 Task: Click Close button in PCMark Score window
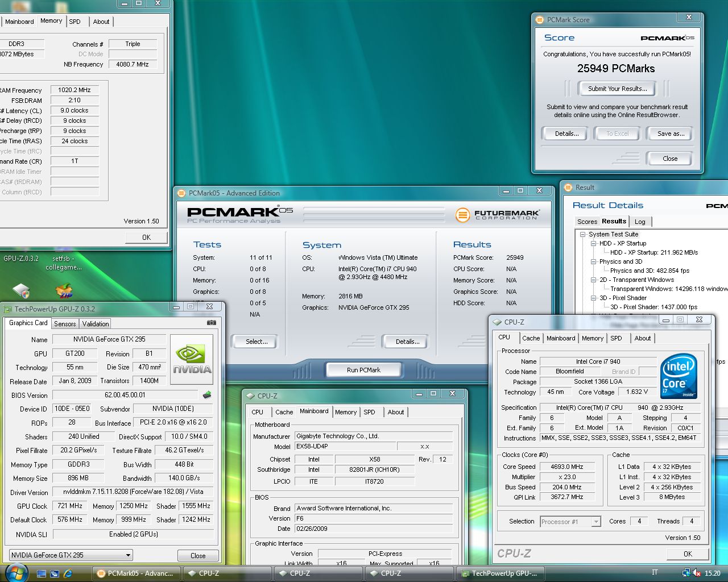click(x=670, y=159)
